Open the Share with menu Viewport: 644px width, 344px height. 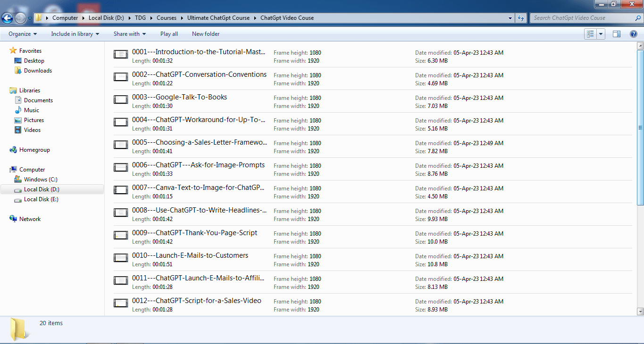[x=130, y=34]
